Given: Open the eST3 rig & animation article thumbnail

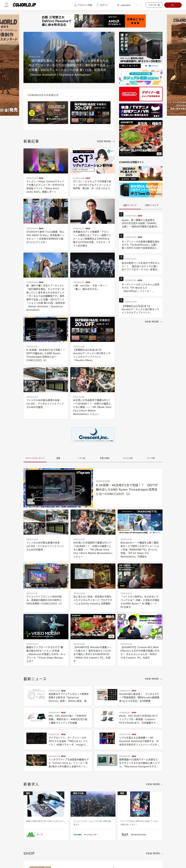Looking at the screenshot, I should click(x=93, y=161).
